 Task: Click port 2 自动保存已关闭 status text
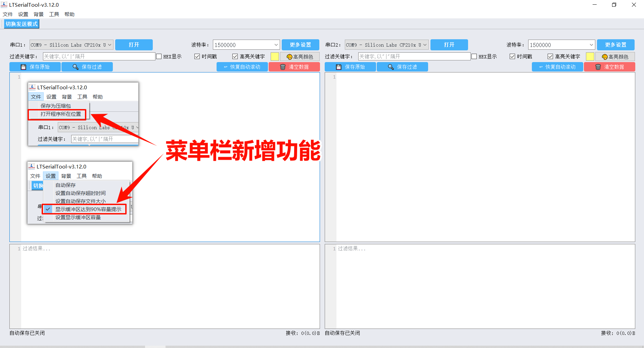[x=342, y=333]
